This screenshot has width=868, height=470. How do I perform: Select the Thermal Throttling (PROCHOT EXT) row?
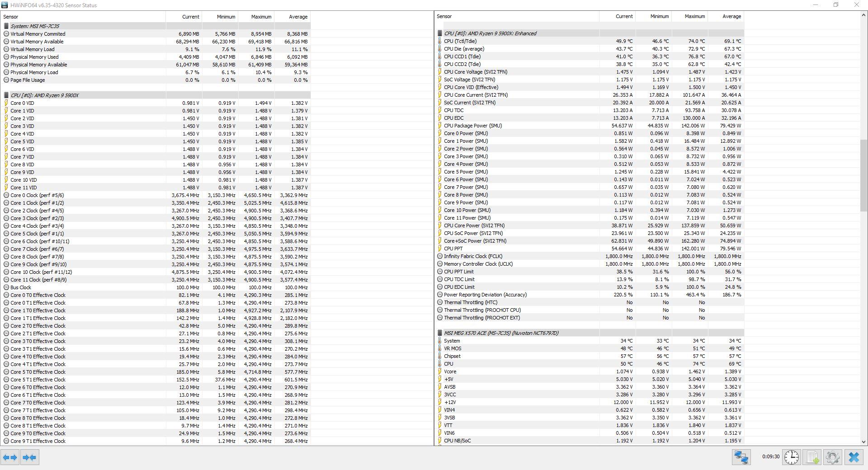pos(590,318)
